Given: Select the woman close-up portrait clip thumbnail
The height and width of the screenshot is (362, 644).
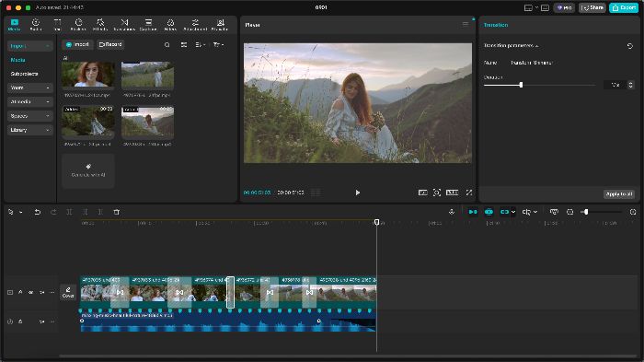Looking at the screenshot, I should (88, 75).
